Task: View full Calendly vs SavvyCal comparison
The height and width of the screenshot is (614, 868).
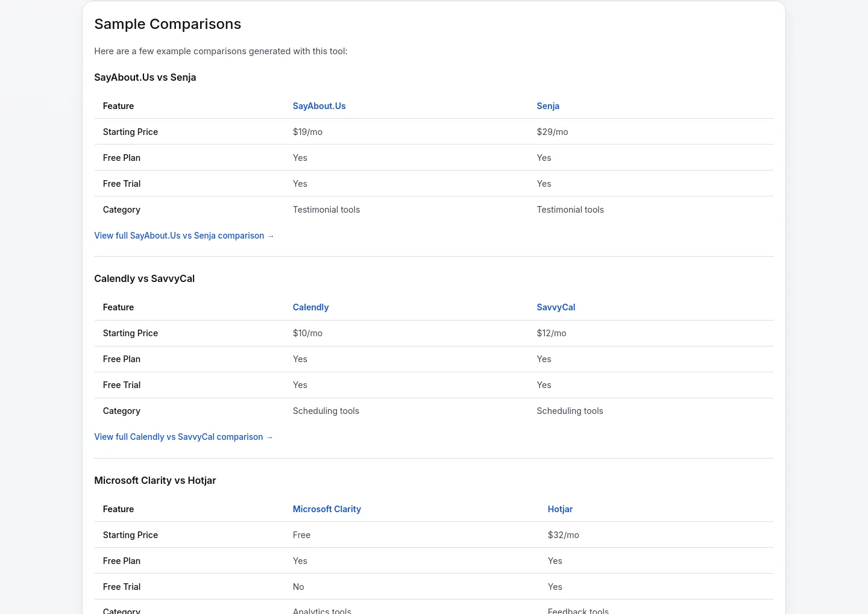Action: pos(183,437)
